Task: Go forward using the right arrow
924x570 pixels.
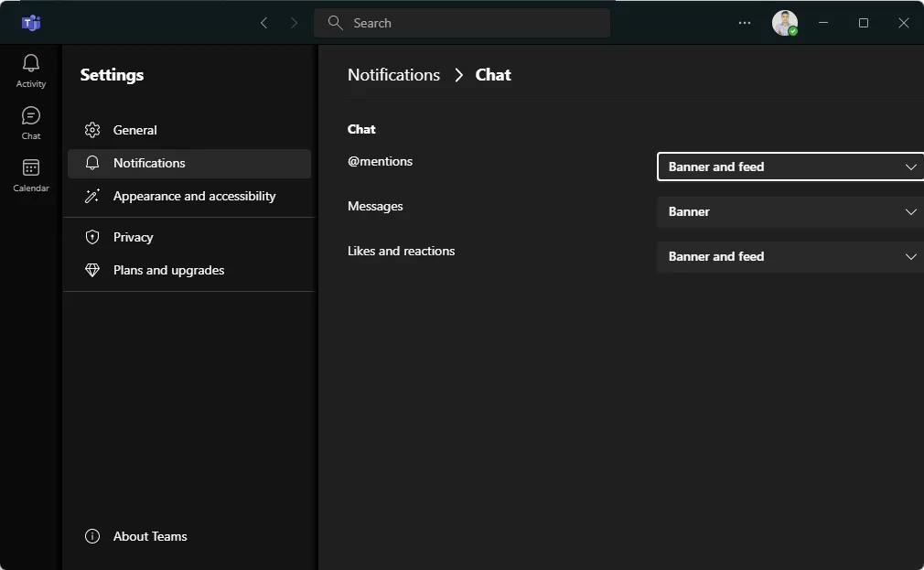Action: pos(294,23)
